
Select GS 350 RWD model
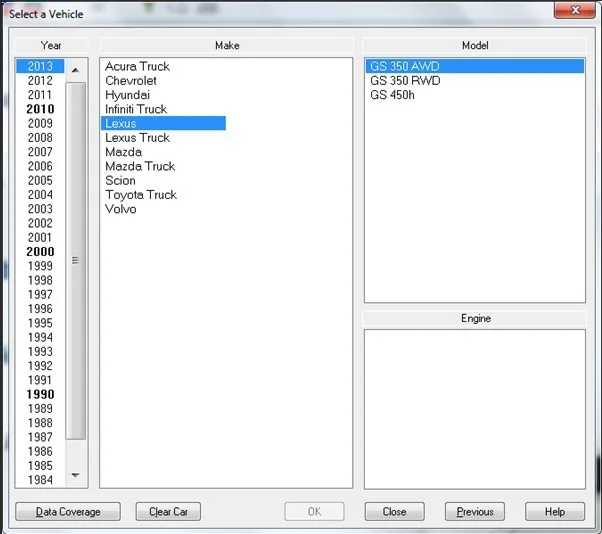click(x=405, y=81)
